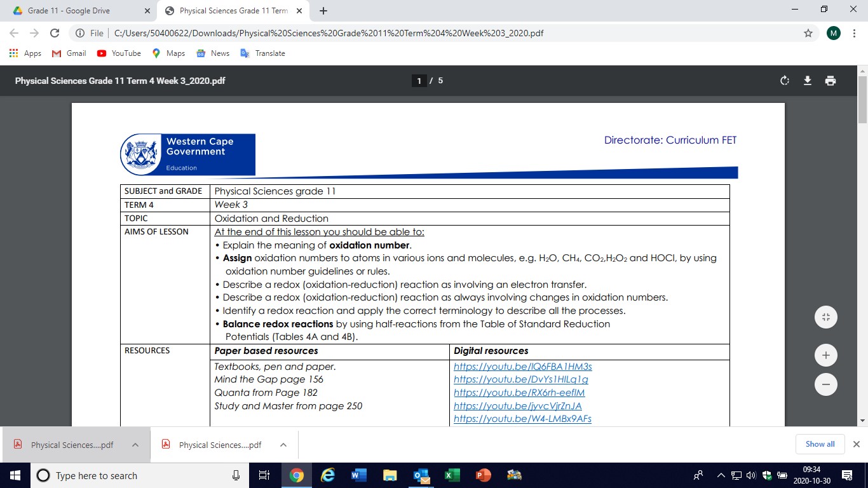This screenshot has width=868, height=488.
Task: Open Google Chrome from taskbar
Action: coord(296,475)
